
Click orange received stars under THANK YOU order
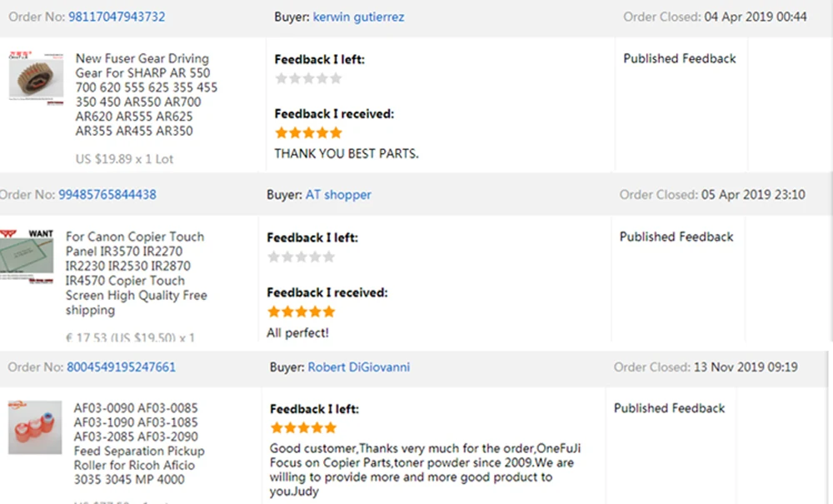(x=308, y=132)
